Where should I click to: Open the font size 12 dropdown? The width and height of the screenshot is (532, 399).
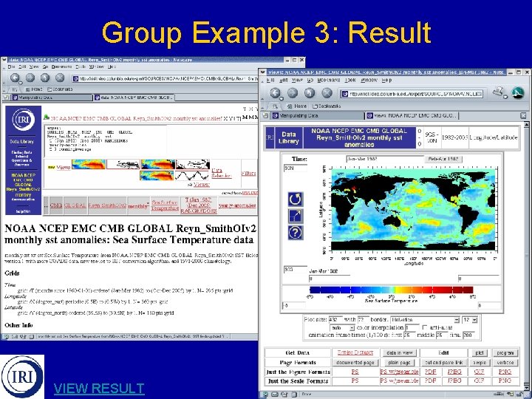point(470,320)
